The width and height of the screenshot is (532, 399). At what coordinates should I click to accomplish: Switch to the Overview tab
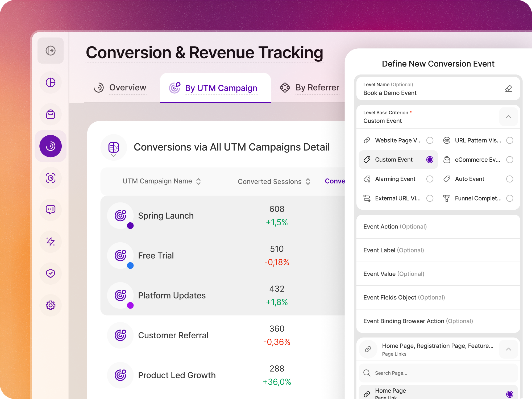pyautogui.click(x=120, y=88)
